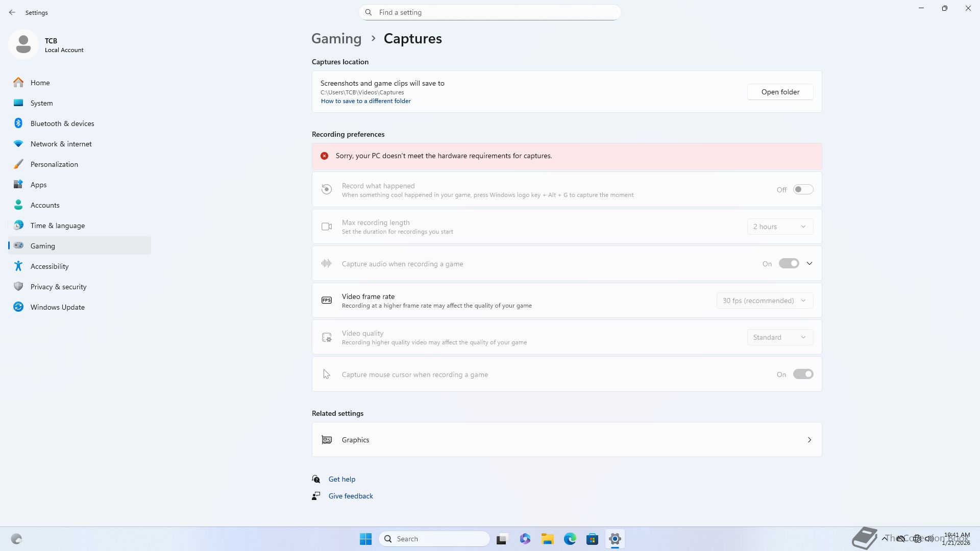The height and width of the screenshot is (551, 980).
Task: Click the back arrow in Settings
Action: click(x=12, y=12)
